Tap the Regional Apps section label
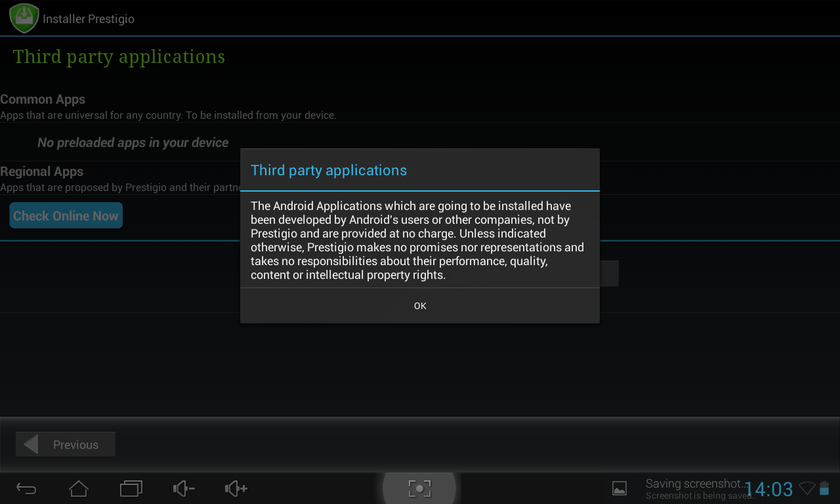 pos(42,172)
